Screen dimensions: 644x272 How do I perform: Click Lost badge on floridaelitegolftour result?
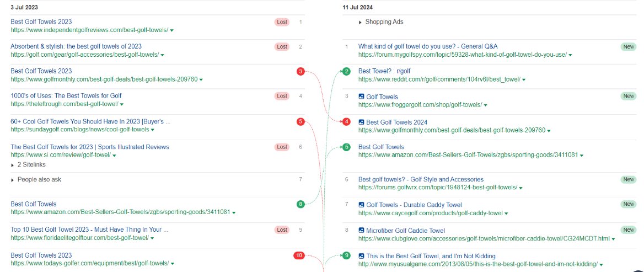point(282,230)
